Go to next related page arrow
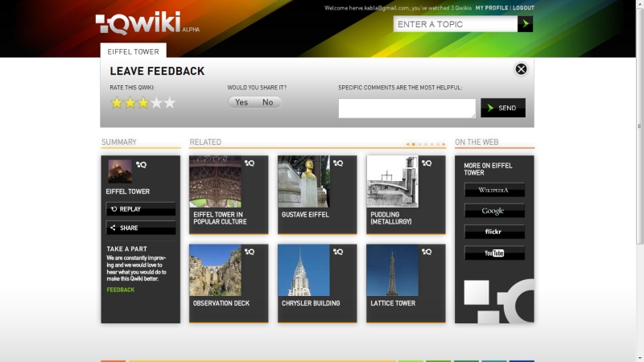 (x=444, y=144)
